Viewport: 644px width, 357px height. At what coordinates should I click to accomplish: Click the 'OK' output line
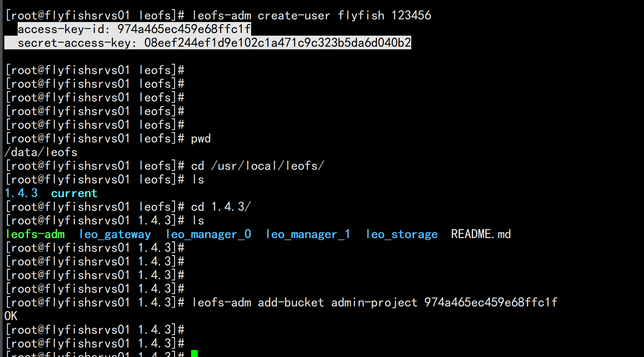point(11,316)
